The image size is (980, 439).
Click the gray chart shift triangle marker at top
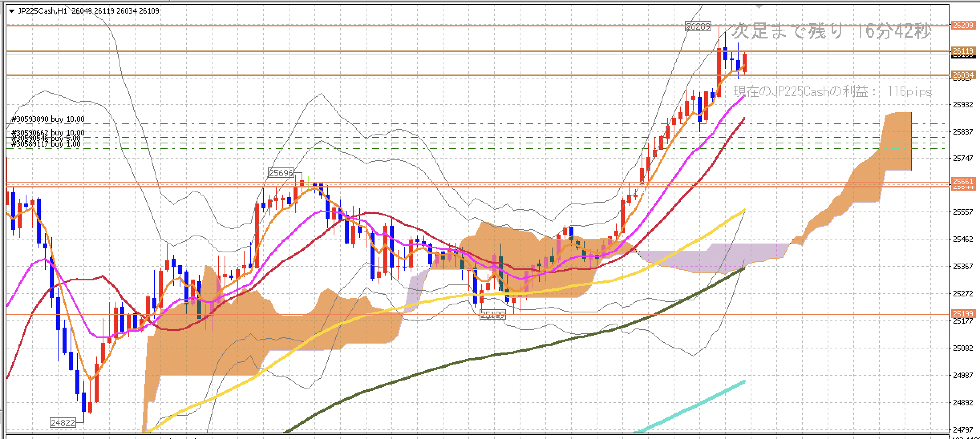coord(759,6)
